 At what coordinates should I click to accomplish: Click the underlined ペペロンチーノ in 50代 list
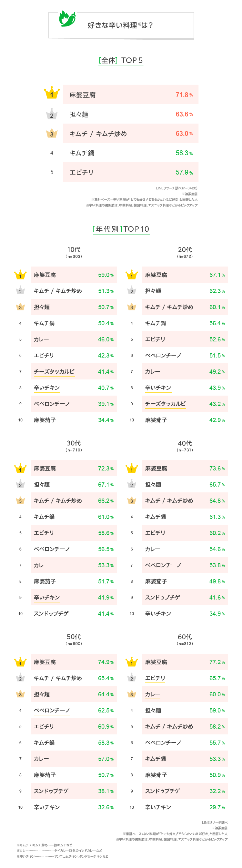coord(52,710)
